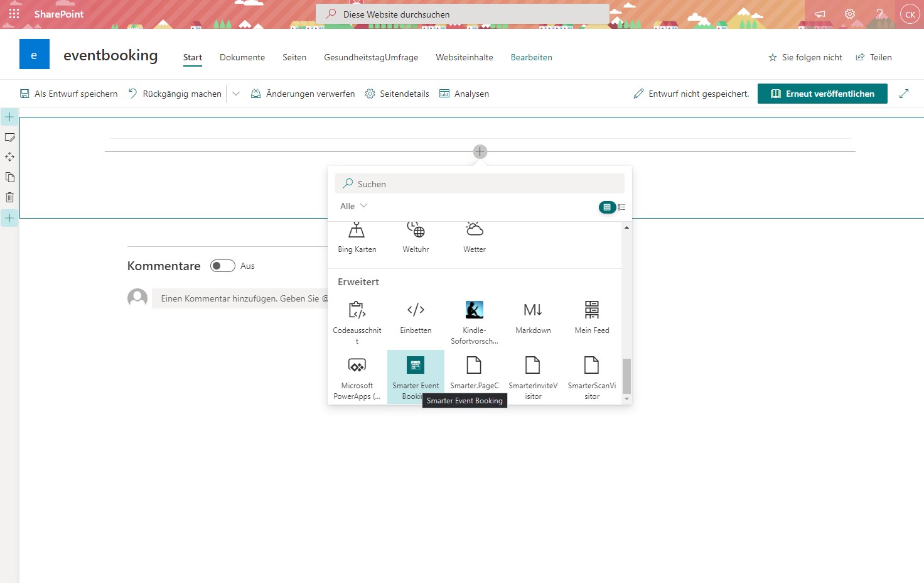
Task: Add the Weltuhr web part
Action: pyautogui.click(x=415, y=237)
